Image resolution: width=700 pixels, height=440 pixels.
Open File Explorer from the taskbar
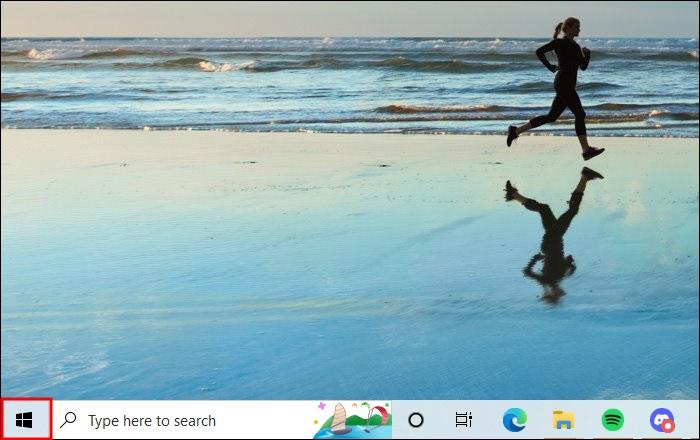tap(563, 420)
